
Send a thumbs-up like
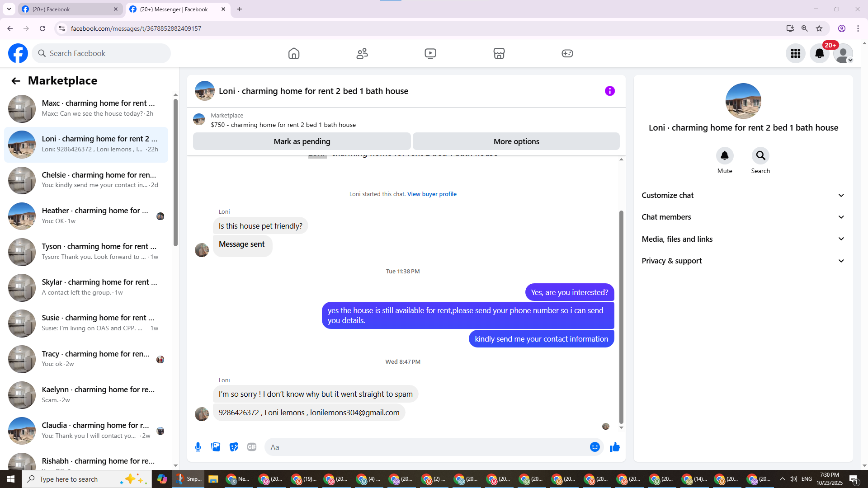click(x=614, y=447)
